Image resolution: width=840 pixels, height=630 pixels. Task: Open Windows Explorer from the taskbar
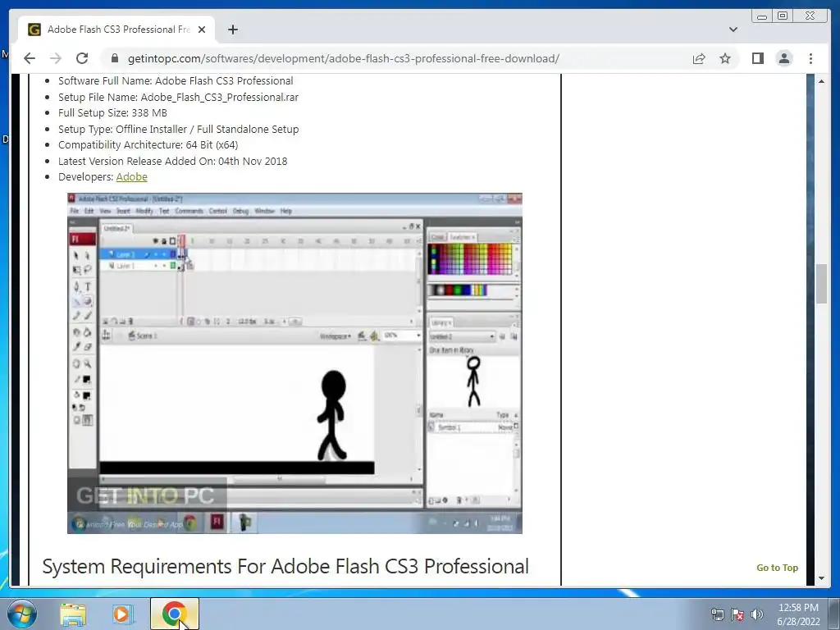tap(73, 614)
